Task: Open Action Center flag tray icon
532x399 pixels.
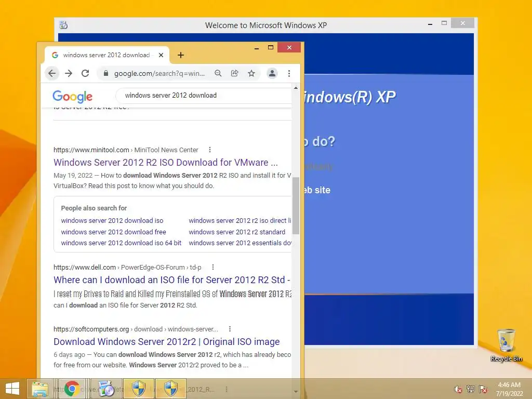Action: (x=483, y=389)
